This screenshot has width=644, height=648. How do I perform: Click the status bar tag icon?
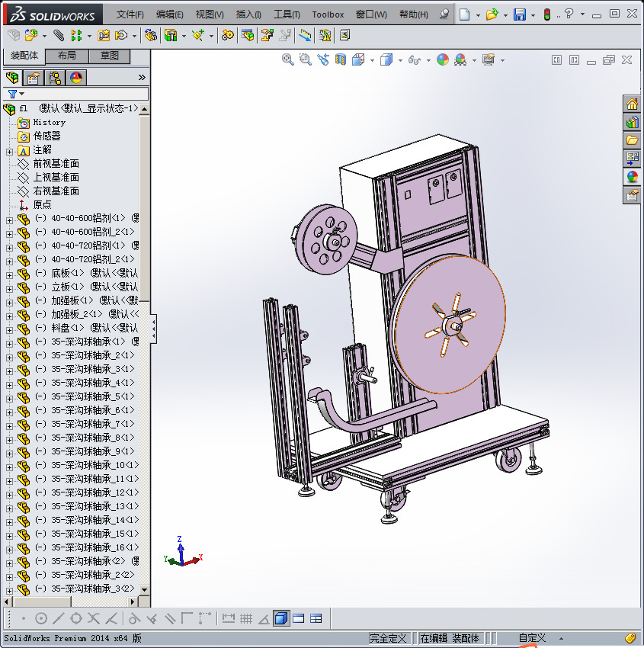point(630,638)
